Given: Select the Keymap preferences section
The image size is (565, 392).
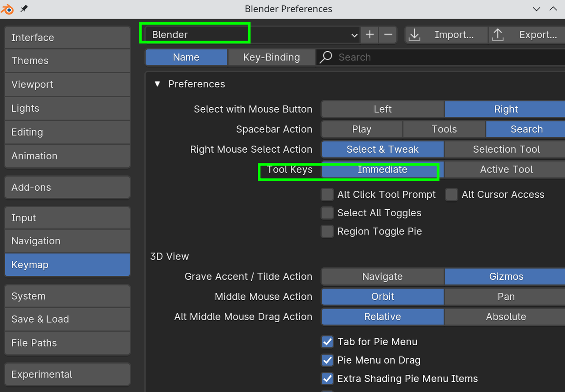Looking at the screenshot, I should (68, 265).
